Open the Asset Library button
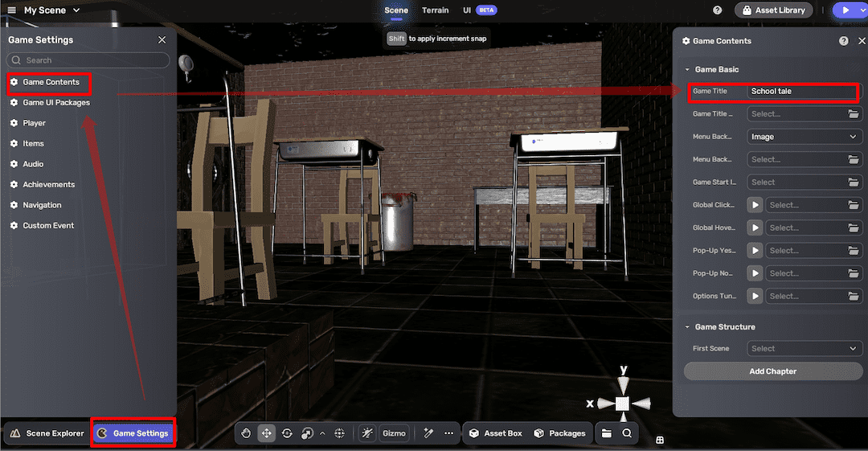 click(774, 10)
